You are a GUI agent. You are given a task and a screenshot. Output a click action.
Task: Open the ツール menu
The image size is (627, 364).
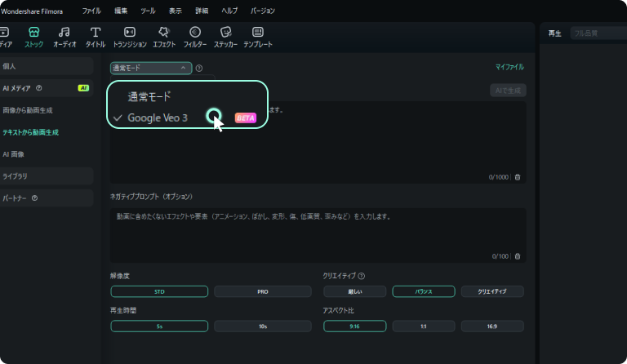(x=148, y=11)
